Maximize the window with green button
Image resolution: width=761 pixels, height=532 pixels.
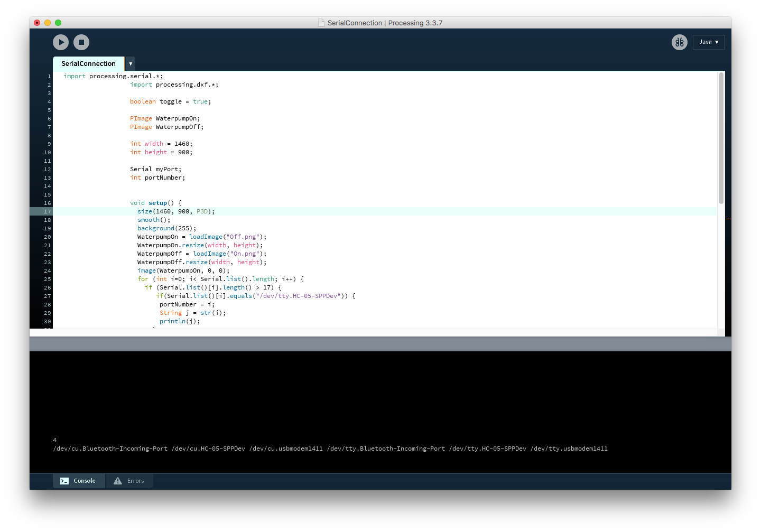coord(58,23)
